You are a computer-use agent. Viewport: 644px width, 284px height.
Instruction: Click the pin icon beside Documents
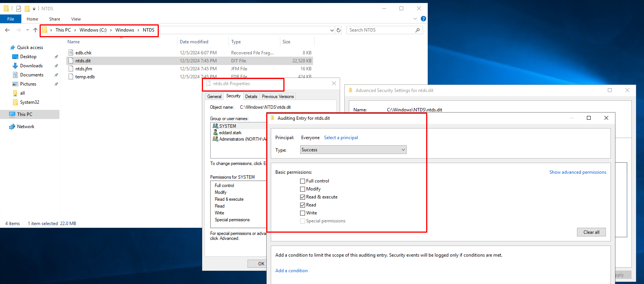click(56, 75)
